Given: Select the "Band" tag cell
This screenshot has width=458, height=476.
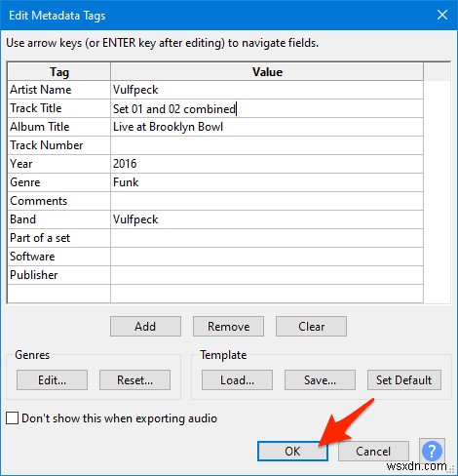Looking at the screenshot, I should pos(58,219).
